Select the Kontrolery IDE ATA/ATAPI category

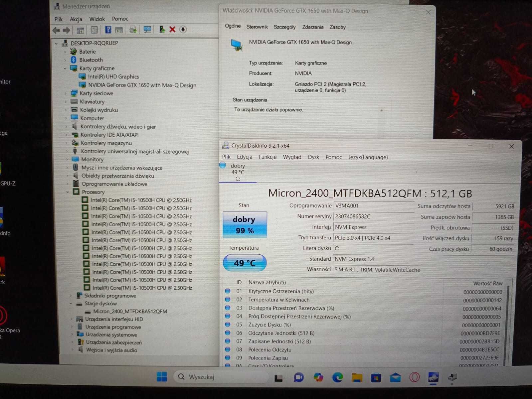(x=109, y=135)
